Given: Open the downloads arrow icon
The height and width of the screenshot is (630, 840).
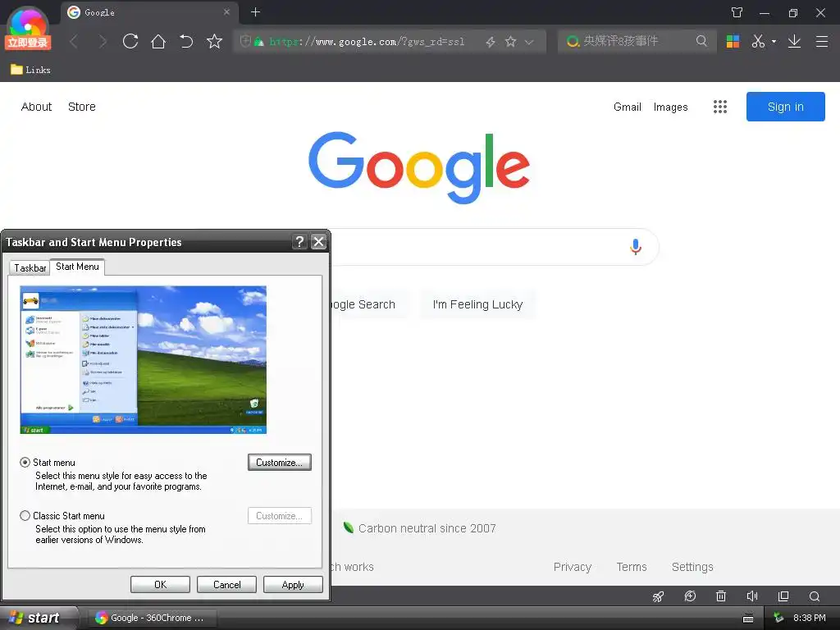Looking at the screenshot, I should pyautogui.click(x=794, y=41).
